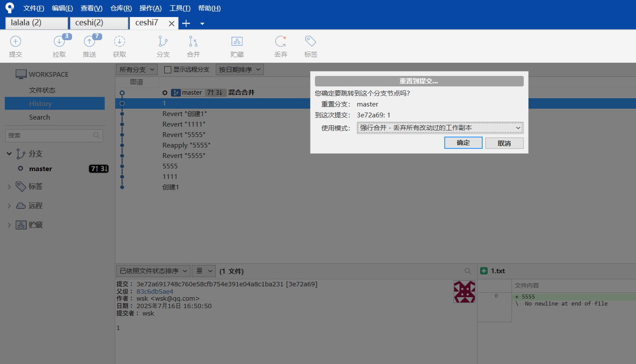Open the 帮助(H) menu
636x364 pixels.
tap(210, 8)
